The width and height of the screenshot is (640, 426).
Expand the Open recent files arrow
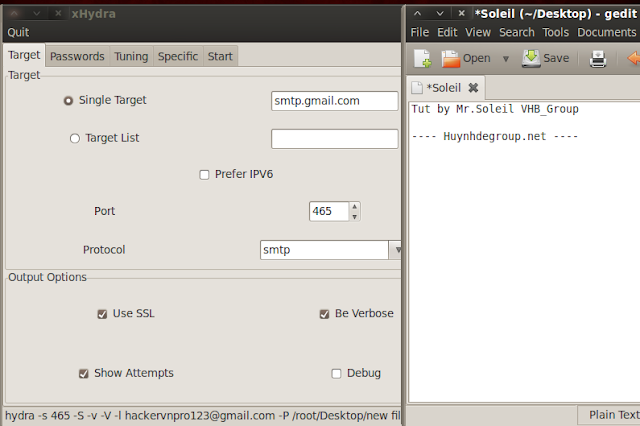pos(506,59)
